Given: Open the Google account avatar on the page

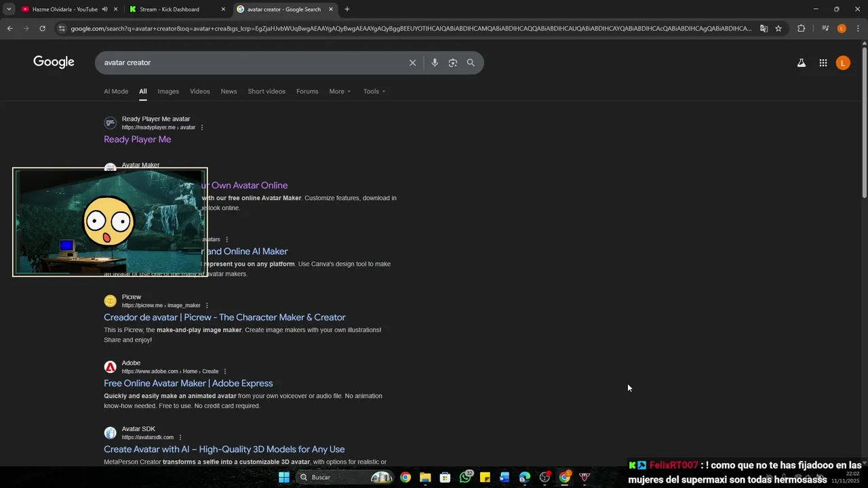Looking at the screenshot, I should click(x=843, y=63).
